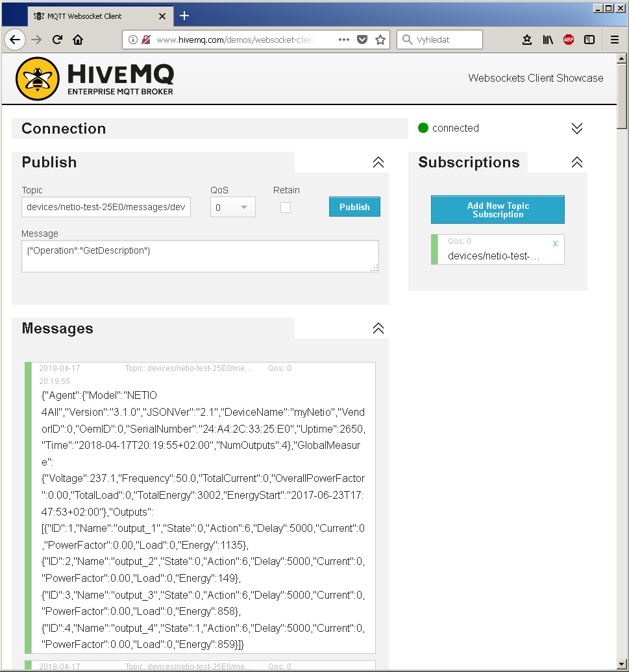Click the received GetDescription response message

pyautogui.click(x=200, y=508)
